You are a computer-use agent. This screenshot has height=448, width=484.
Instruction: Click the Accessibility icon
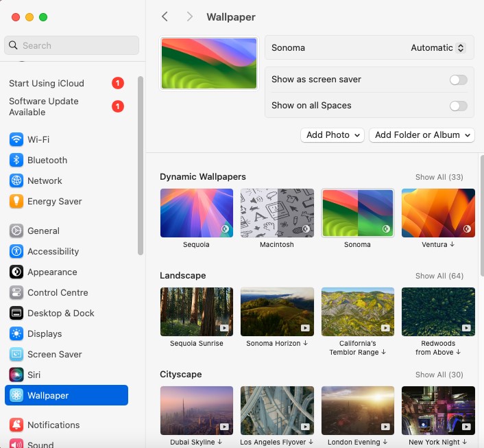coord(16,251)
